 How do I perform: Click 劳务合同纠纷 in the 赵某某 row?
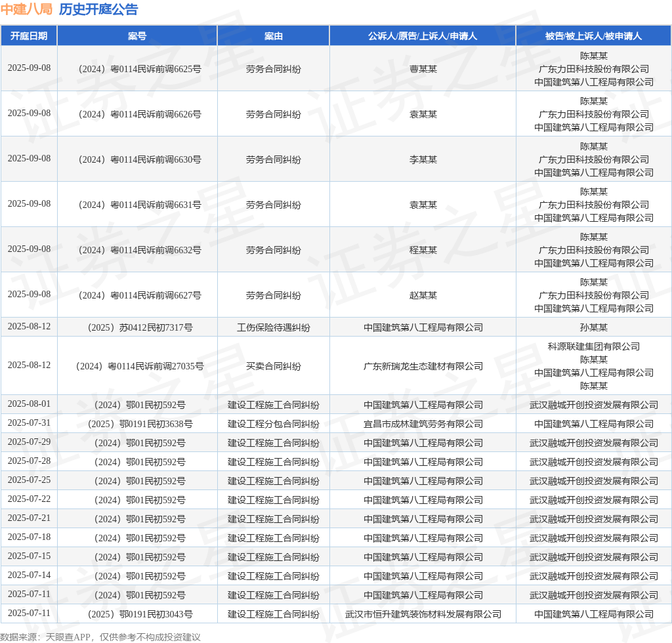tap(274, 295)
